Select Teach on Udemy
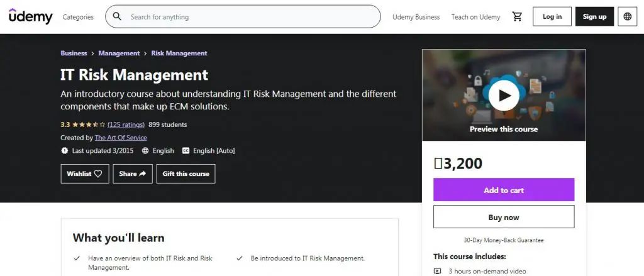This screenshot has width=644, height=276. pos(475,17)
